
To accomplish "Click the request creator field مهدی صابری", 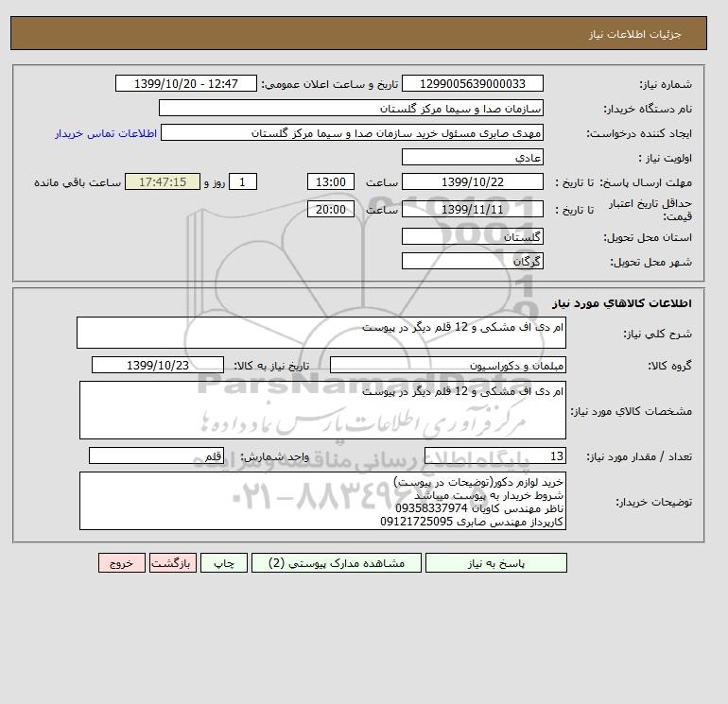I will point(352,132).
